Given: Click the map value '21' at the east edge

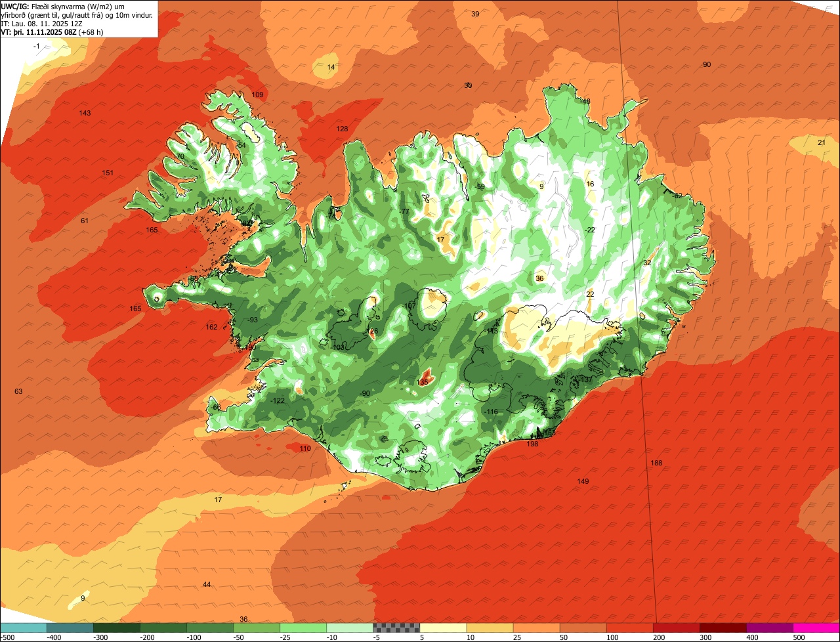Looking at the screenshot, I should pyautogui.click(x=822, y=143).
